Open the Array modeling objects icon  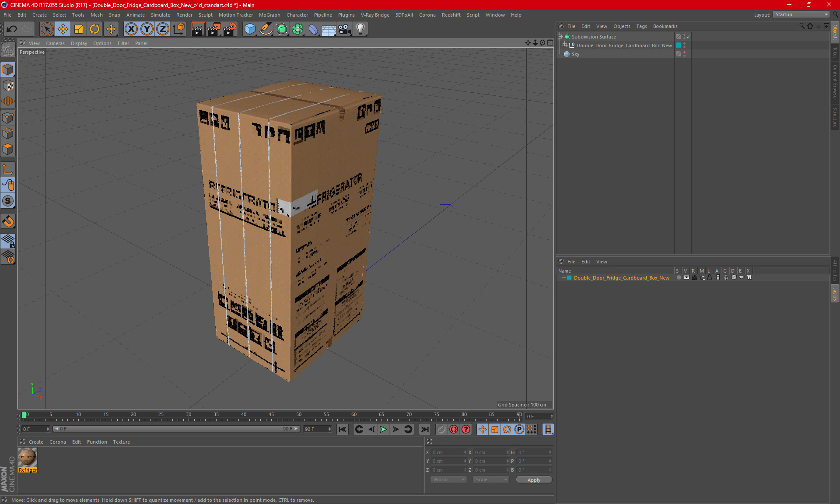(x=297, y=29)
